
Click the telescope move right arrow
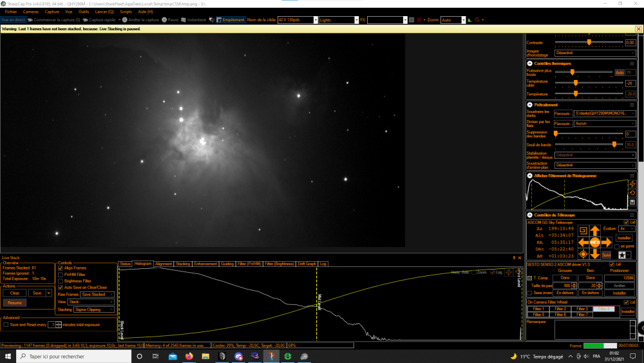click(607, 242)
